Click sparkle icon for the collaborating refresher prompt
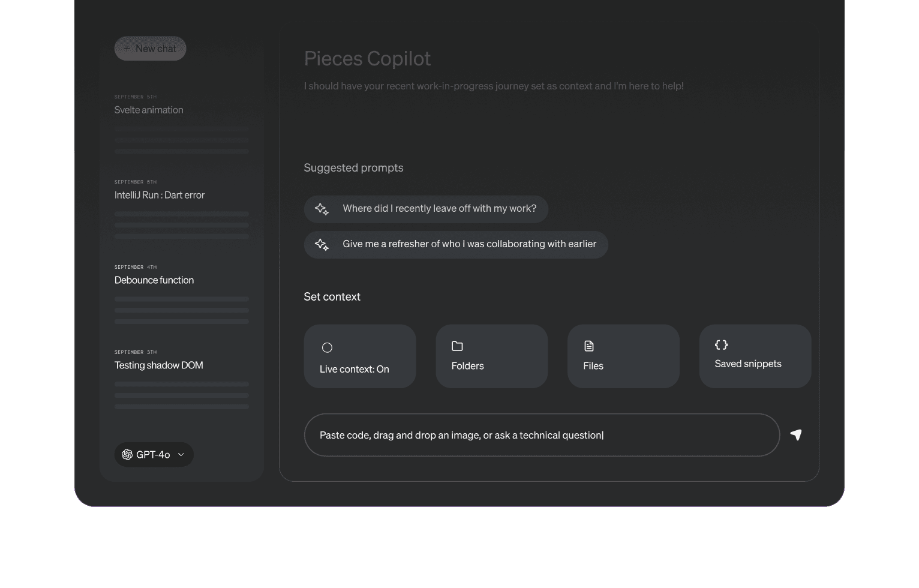Image resolution: width=919 pixels, height=588 pixels. point(322,244)
